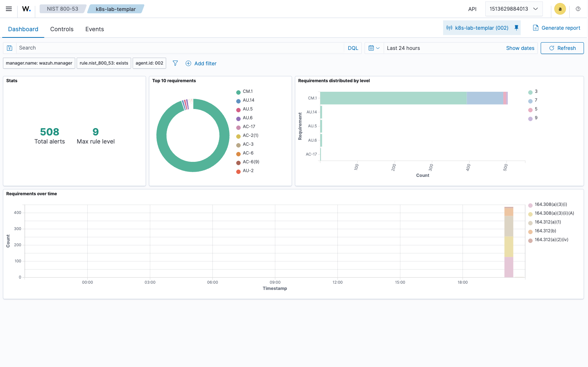This screenshot has height=367, width=588.
Task: Unpin the k8s-lab-templar agent pin icon
Action: pyautogui.click(x=516, y=28)
